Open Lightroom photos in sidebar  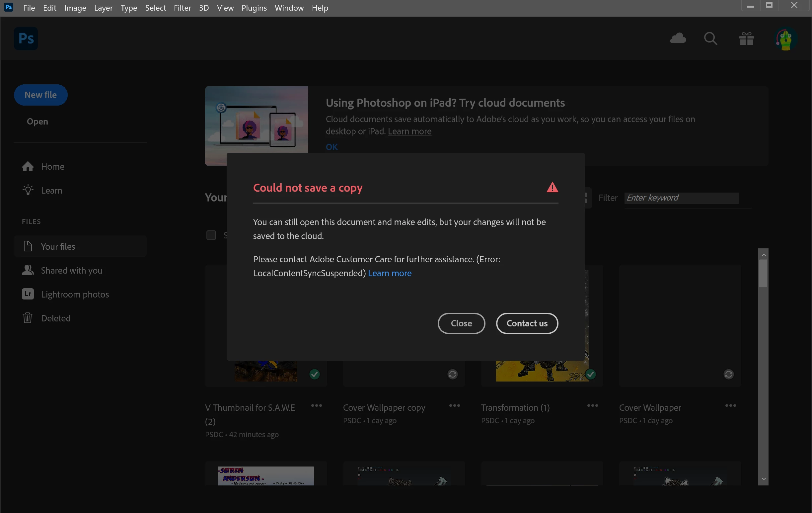[x=75, y=294]
